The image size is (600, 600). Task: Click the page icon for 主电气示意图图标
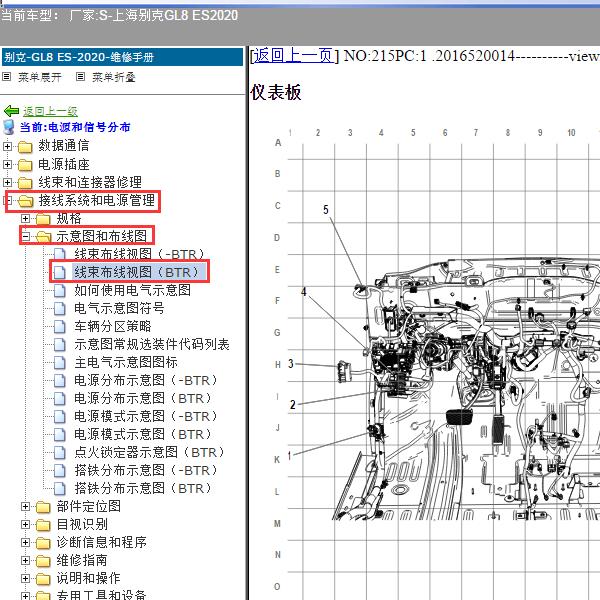59,362
